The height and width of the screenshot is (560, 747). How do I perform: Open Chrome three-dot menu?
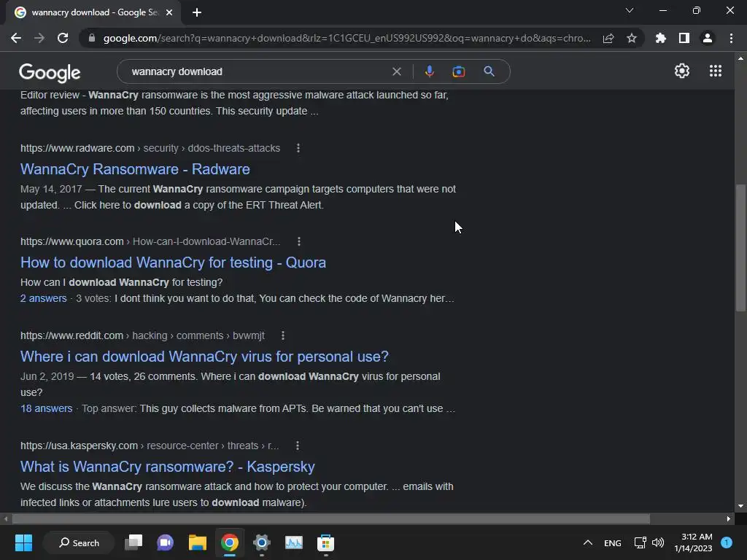click(x=731, y=38)
